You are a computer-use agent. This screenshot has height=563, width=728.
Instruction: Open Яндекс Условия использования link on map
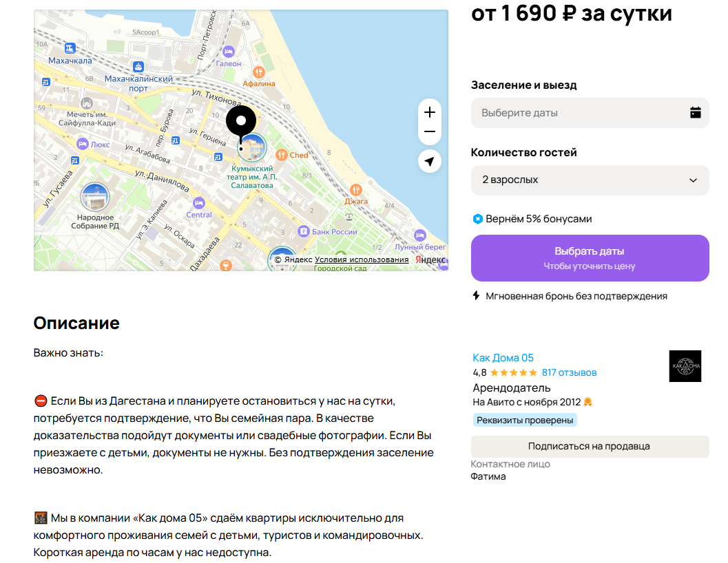362,259
